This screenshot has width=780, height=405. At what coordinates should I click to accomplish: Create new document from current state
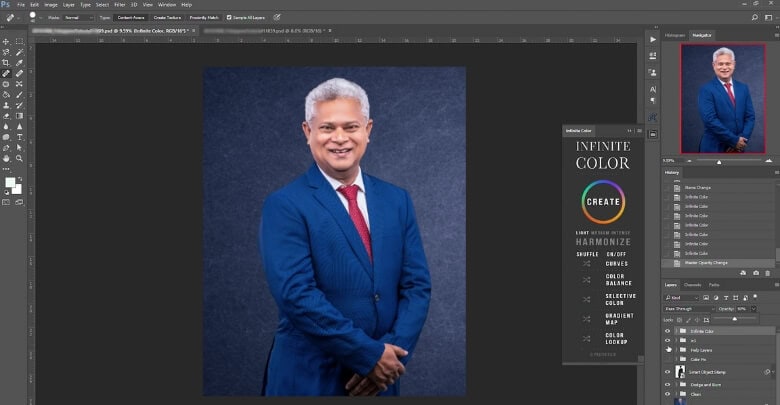click(x=743, y=273)
